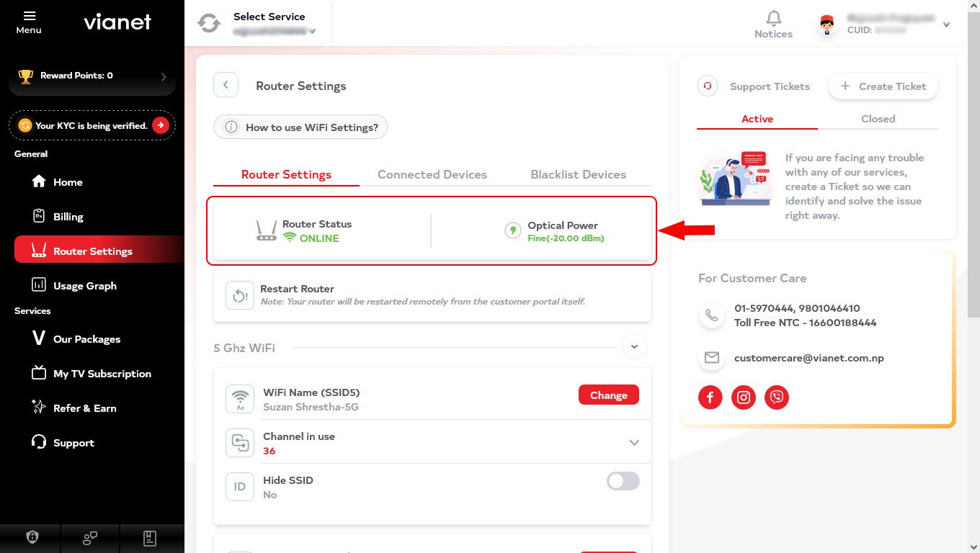Click the Support Tickets label
980x553 pixels.
tap(770, 86)
